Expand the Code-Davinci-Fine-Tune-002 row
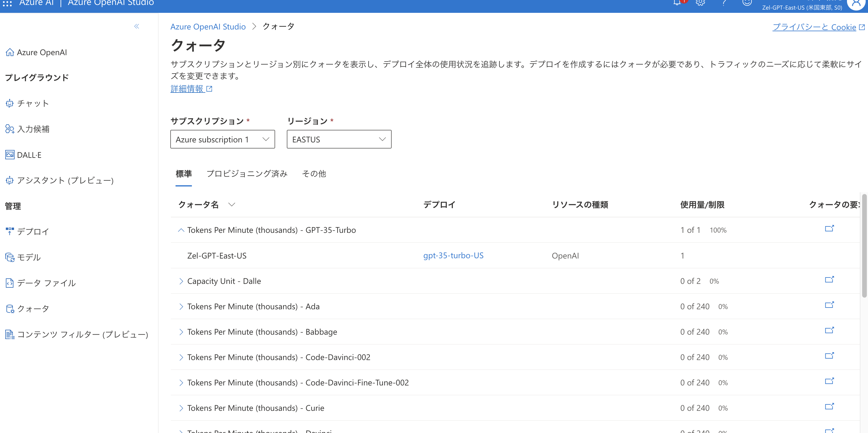Image resolution: width=868 pixels, height=433 pixels. pyautogui.click(x=181, y=383)
